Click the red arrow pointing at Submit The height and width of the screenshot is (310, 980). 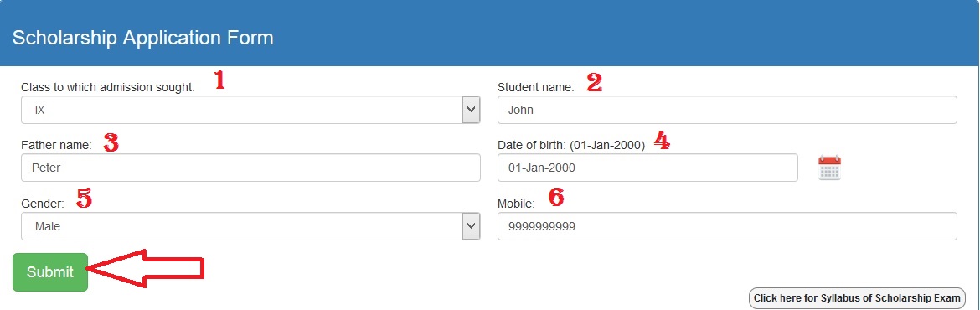point(146,269)
